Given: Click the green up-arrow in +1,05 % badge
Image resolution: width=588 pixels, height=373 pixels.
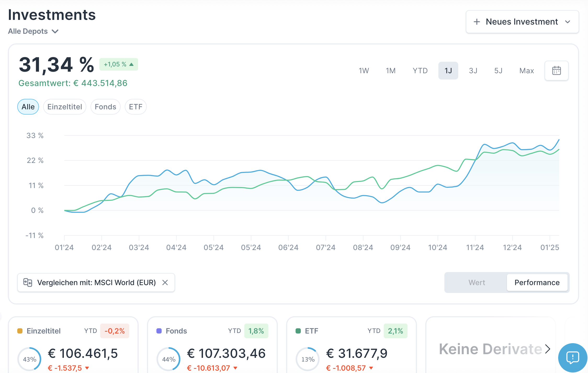Looking at the screenshot, I should (x=132, y=64).
